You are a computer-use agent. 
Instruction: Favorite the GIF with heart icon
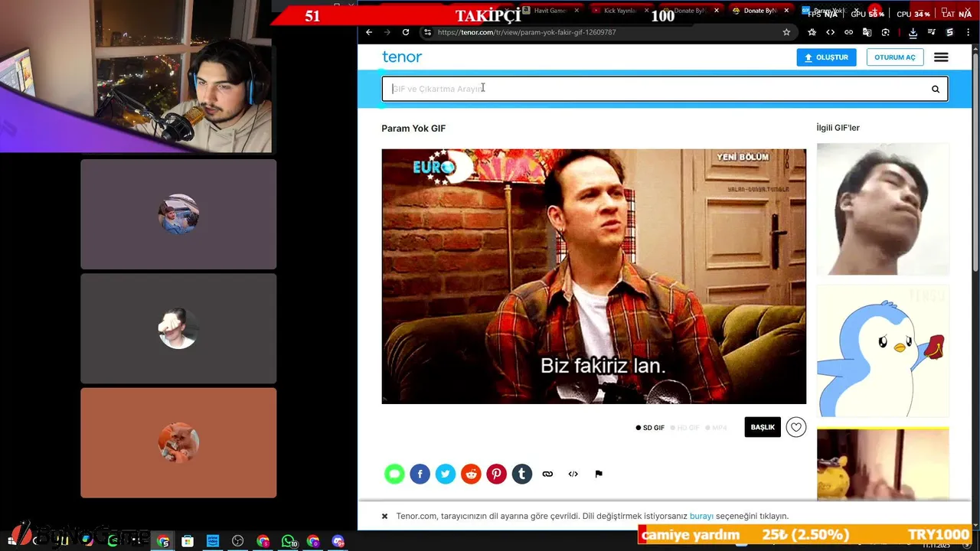(x=796, y=428)
